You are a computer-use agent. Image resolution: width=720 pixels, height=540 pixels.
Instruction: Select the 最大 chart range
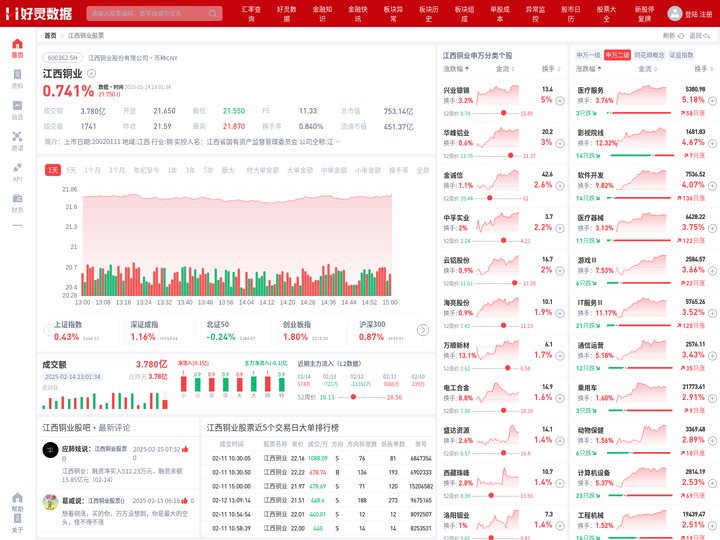228,170
